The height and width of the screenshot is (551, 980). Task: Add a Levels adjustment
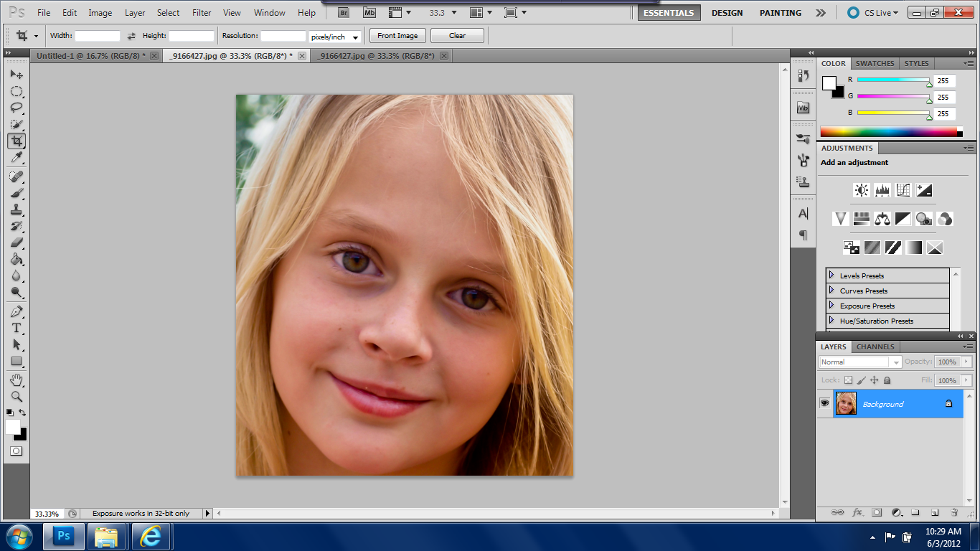click(882, 190)
